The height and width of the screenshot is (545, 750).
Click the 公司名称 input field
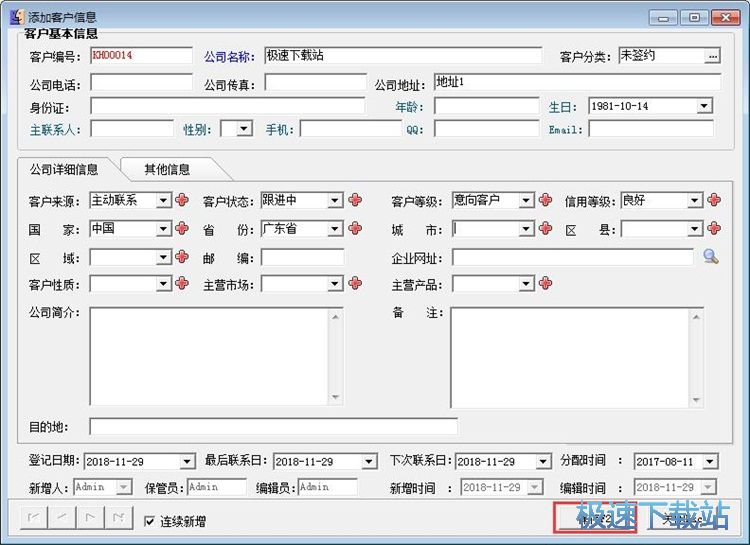[x=400, y=56]
